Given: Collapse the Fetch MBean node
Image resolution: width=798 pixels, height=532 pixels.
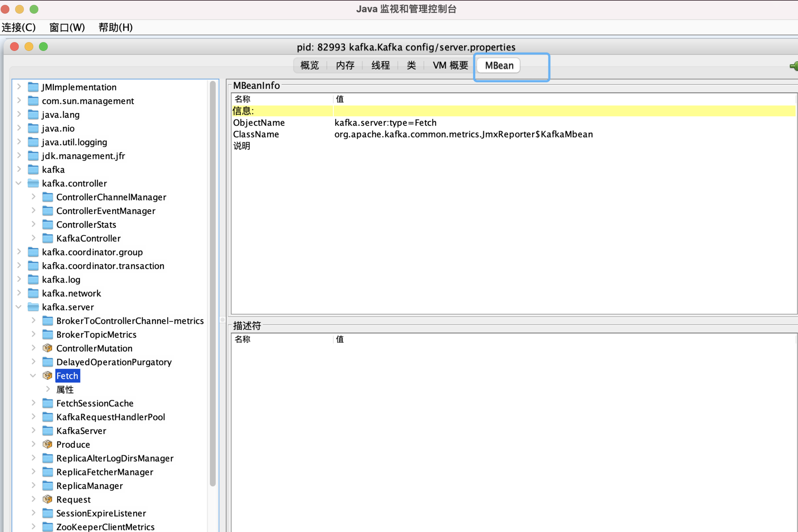Looking at the screenshot, I should pyautogui.click(x=33, y=376).
